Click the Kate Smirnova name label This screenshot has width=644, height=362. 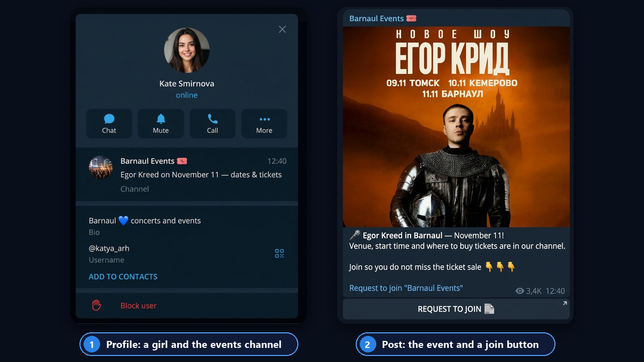[187, 83]
